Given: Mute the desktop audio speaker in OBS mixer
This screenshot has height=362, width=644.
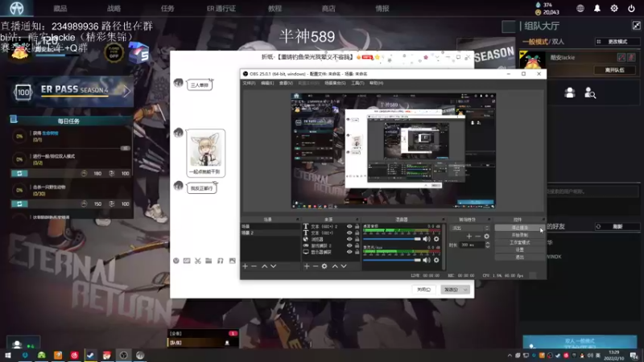Looking at the screenshot, I should [427, 239].
